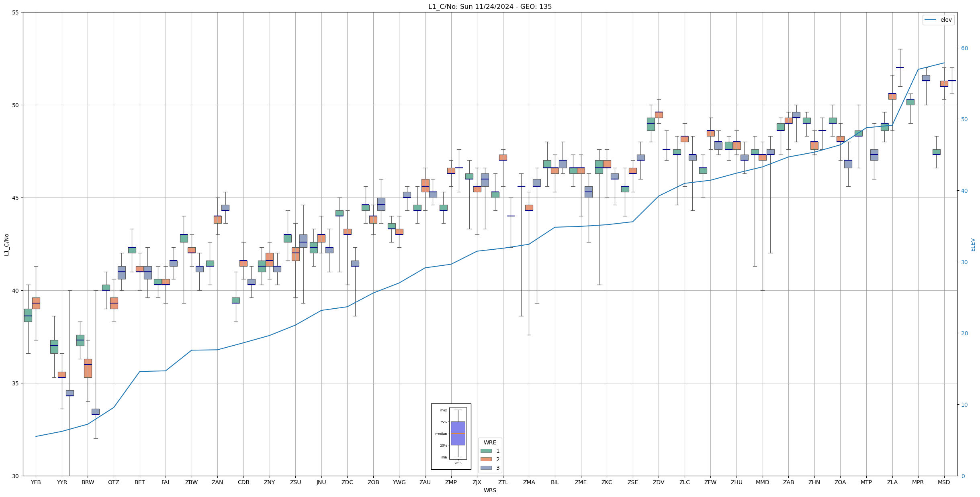Viewport: 980px width, 497px height.
Task: Click the purple box in the inset key
Action: [458, 433]
